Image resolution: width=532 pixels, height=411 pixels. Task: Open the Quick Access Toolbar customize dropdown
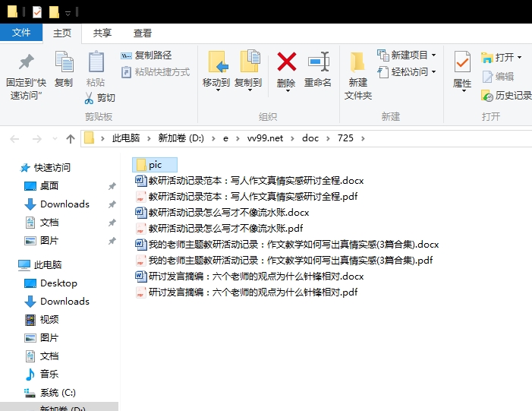(x=68, y=13)
